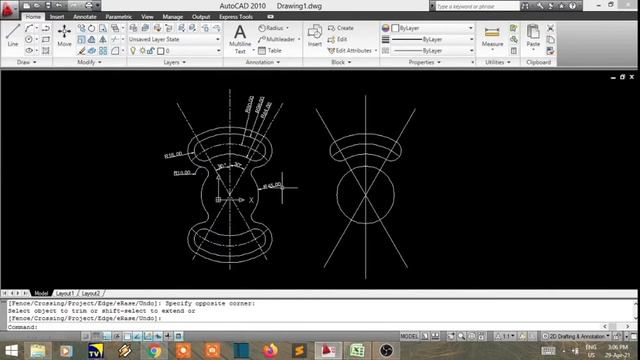Viewport: 640px width, 360px height.
Task: Toggle layer freeze sun icon
Action: (142, 51)
